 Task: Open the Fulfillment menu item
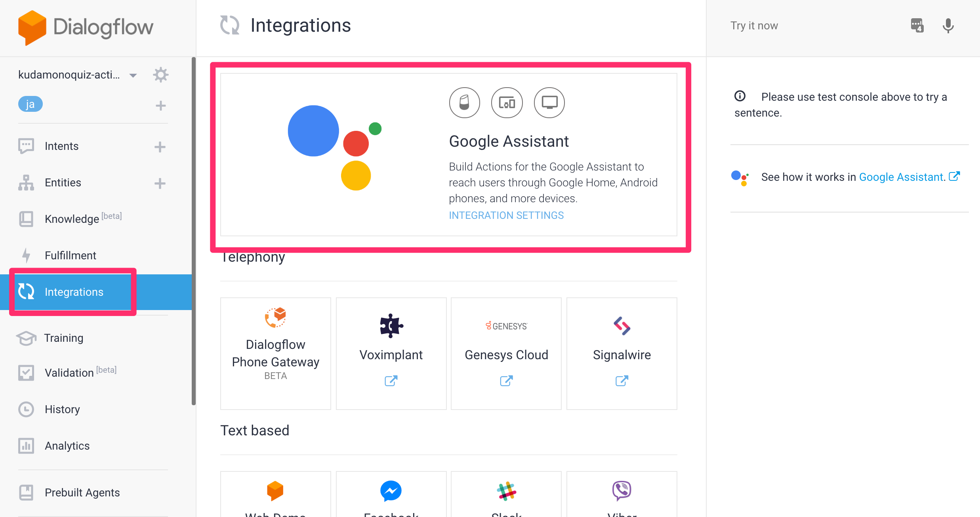coord(70,255)
